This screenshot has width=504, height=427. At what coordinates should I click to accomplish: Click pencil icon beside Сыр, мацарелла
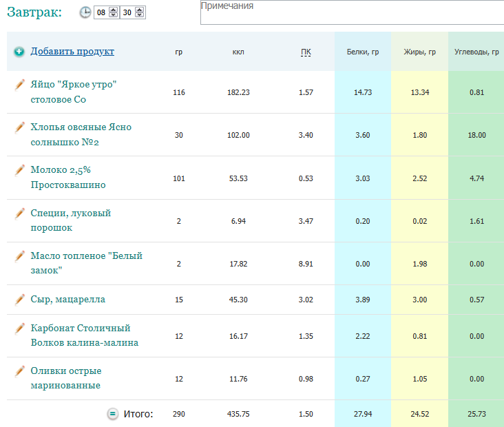click(x=19, y=300)
